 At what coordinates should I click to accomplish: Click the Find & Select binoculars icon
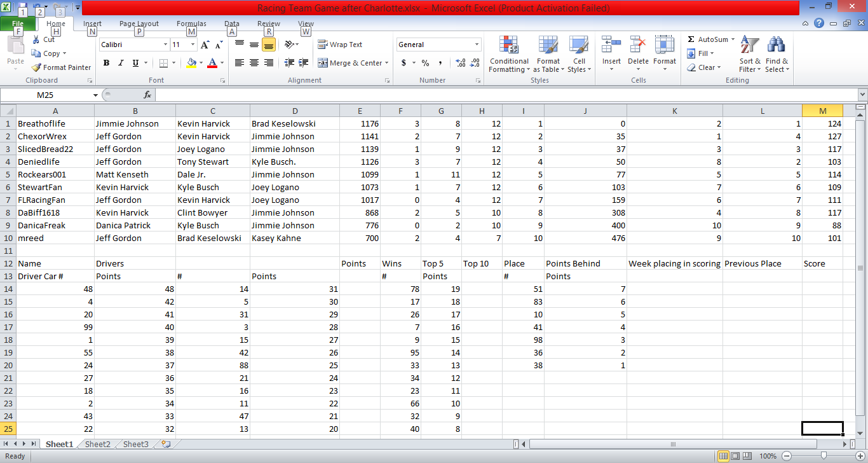pos(776,55)
